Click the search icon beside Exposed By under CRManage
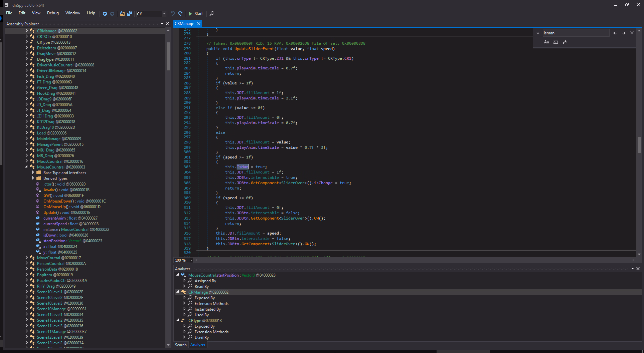The height and width of the screenshot is (353, 644). (x=190, y=298)
